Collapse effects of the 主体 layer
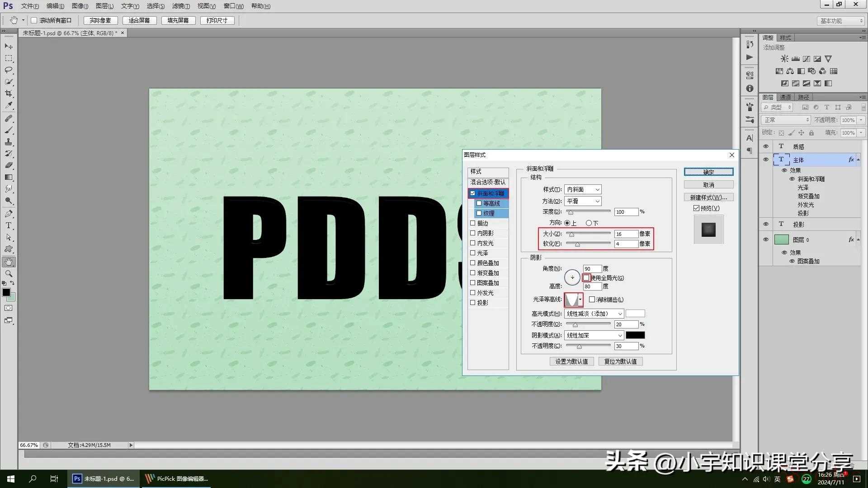This screenshot has height=488, width=868. (858, 160)
